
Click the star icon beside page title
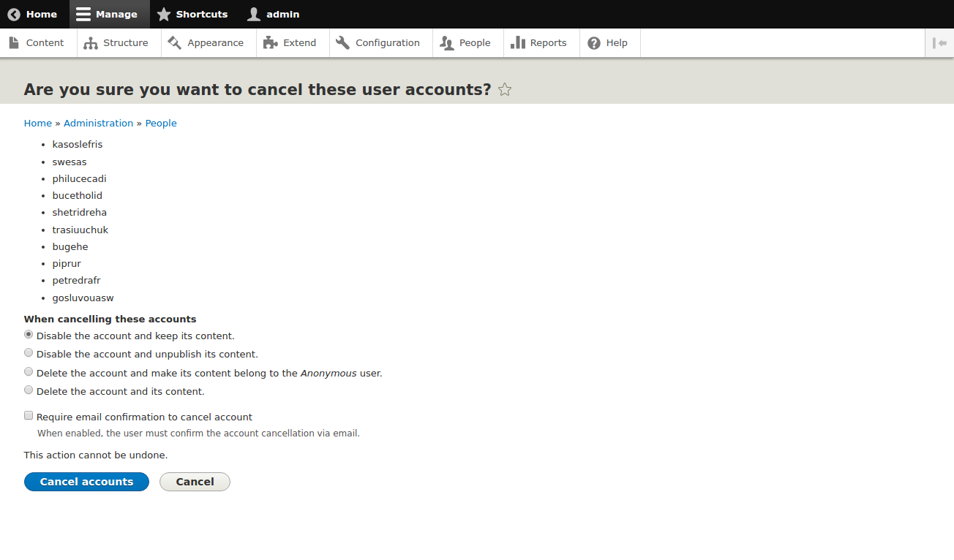coord(505,90)
